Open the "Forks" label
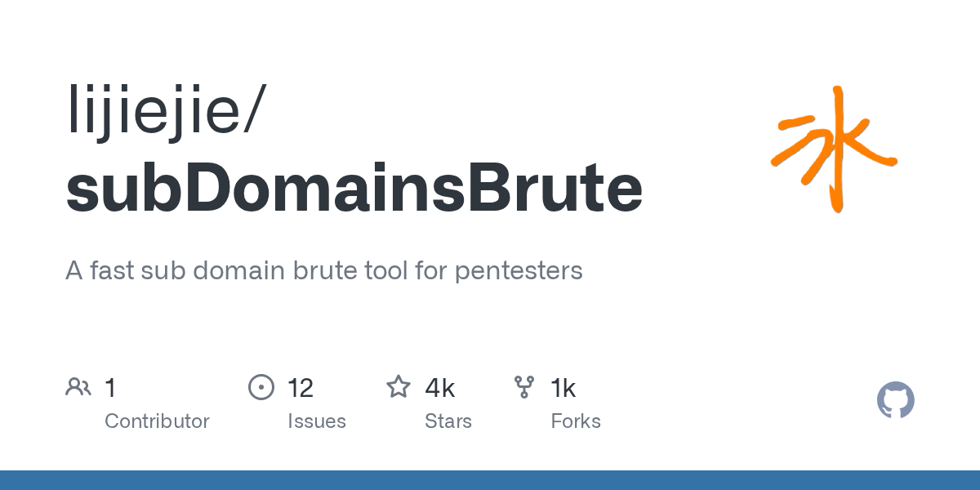 [x=575, y=421]
